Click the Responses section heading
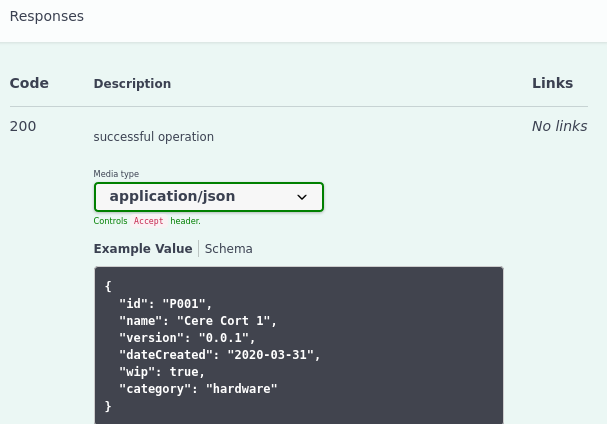This screenshot has height=424, width=607. [47, 16]
